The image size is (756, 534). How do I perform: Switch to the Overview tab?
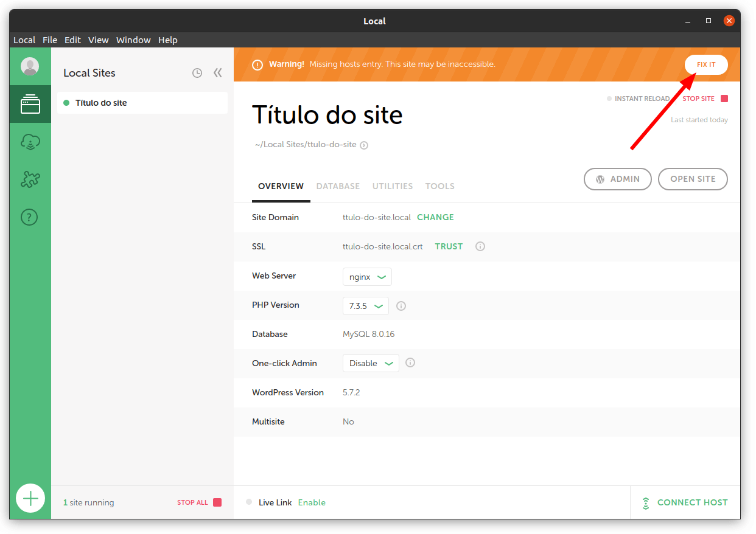point(281,186)
